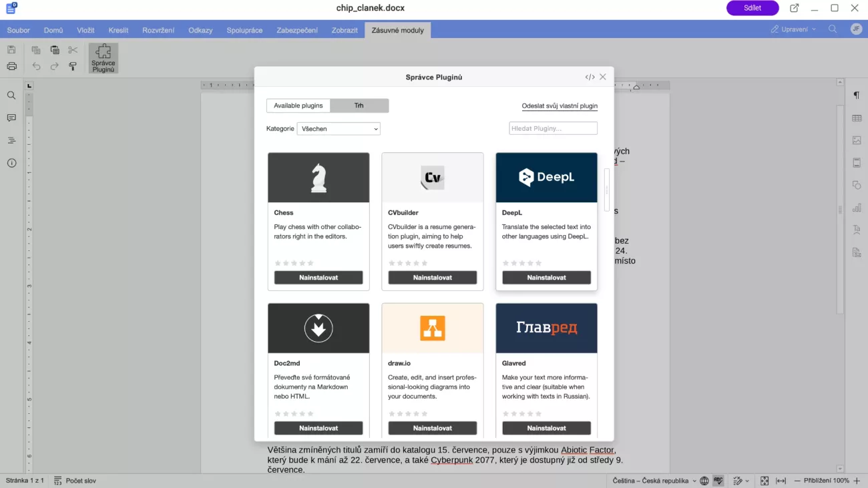The width and height of the screenshot is (868, 488).
Task: Open the Kategorie dropdown
Action: pos(339,129)
